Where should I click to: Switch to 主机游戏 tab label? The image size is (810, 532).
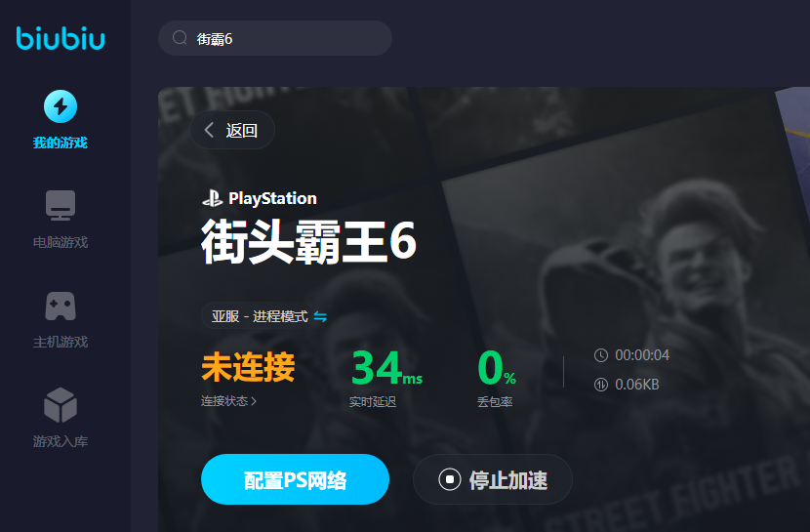[61, 342]
